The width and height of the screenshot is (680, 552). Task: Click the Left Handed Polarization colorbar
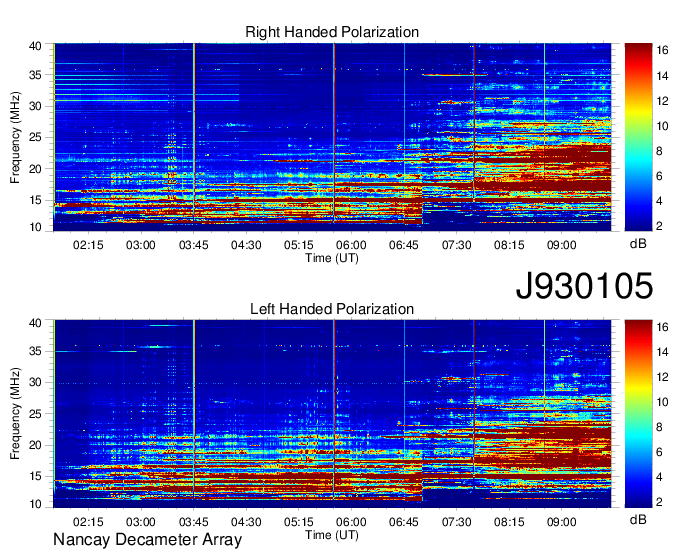[x=638, y=414]
